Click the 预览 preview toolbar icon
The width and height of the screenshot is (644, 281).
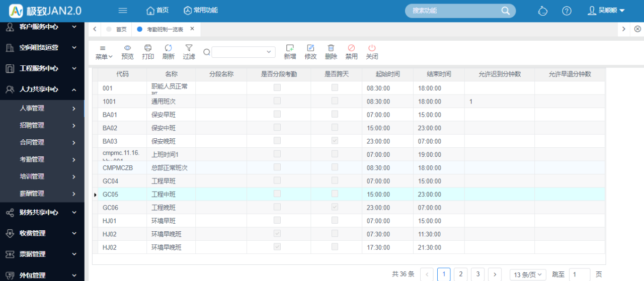click(128, 52)
